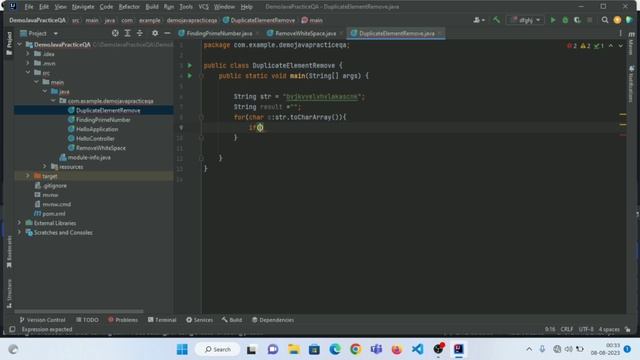Go to next highlighted problem arrow
Screen dimensions: 640x360
620,46
